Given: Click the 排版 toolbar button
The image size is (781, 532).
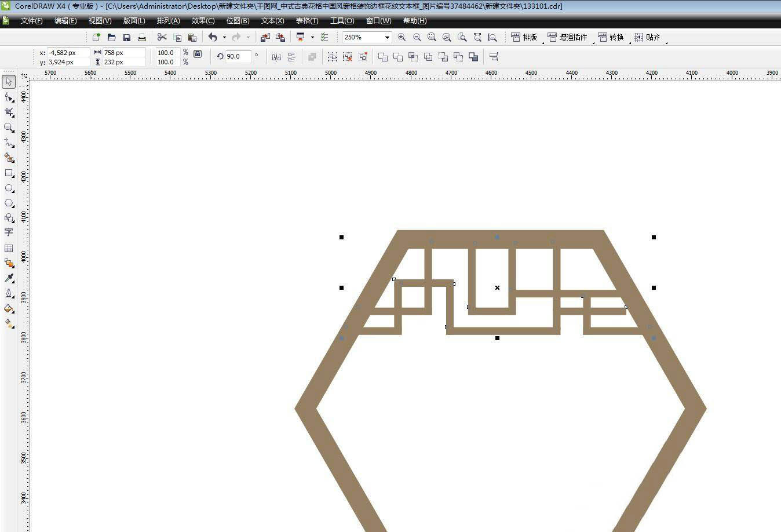Looking at the screenshot, I should (x=524, y=37).
